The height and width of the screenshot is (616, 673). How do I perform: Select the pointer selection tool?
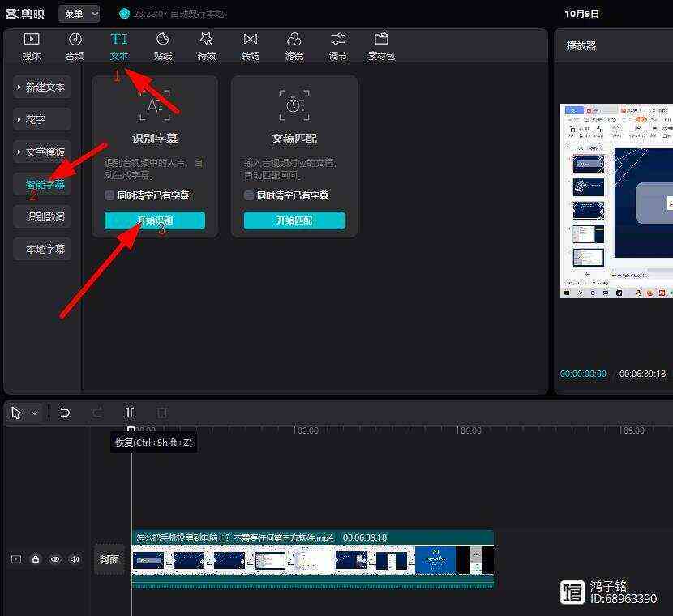tap(16, 413)
